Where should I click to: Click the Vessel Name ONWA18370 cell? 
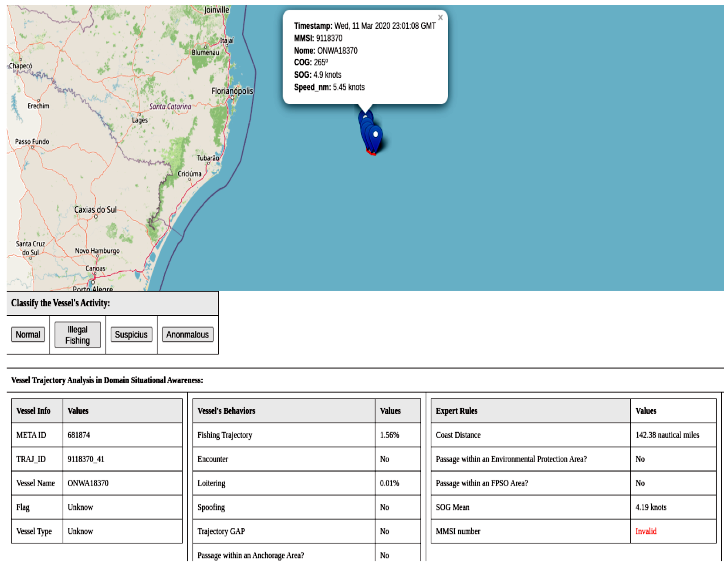click(88, 483)
